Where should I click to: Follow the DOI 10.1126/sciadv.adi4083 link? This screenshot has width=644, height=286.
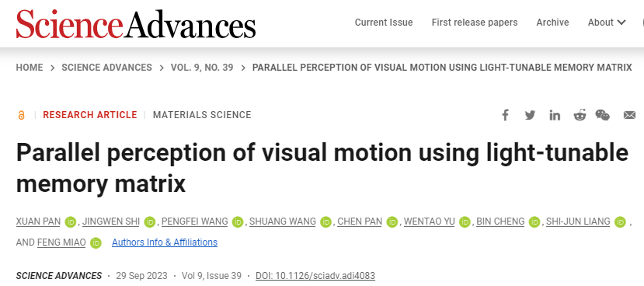pyautogui.click(x=315, y=276)
